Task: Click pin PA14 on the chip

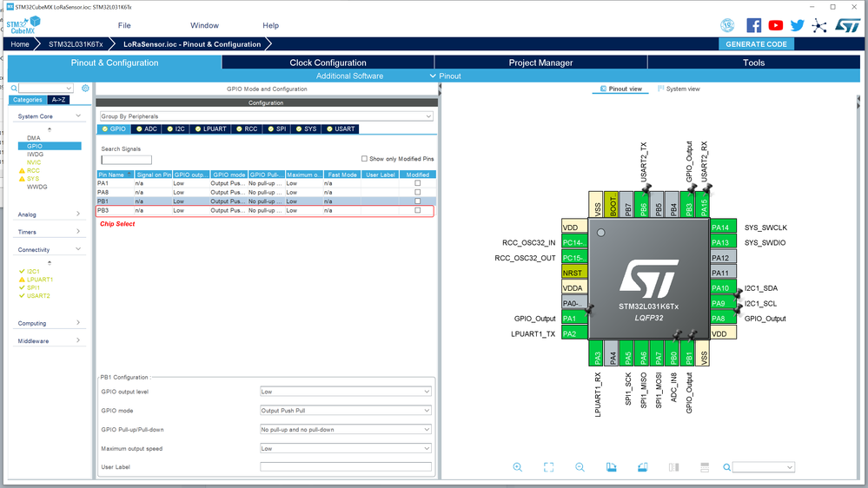Action: (x=723, y=228)
